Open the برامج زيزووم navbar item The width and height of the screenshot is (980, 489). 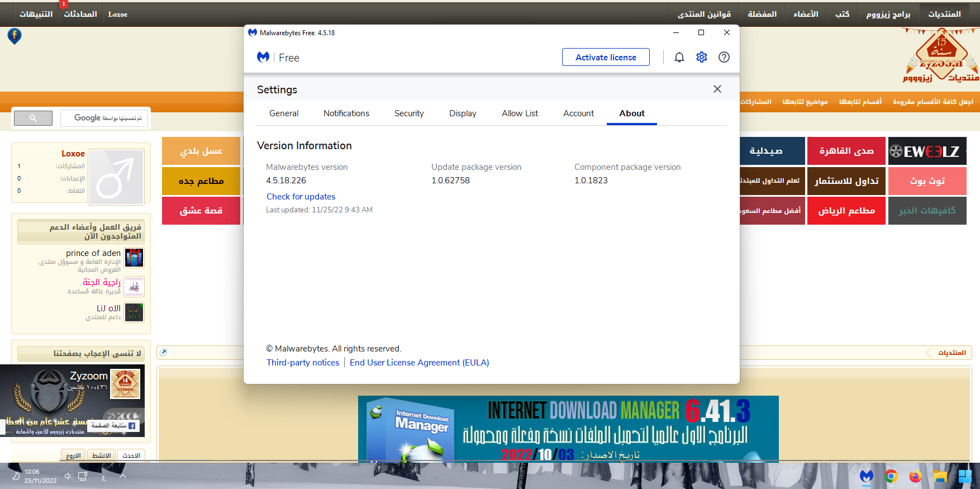(x=888, y=14)
